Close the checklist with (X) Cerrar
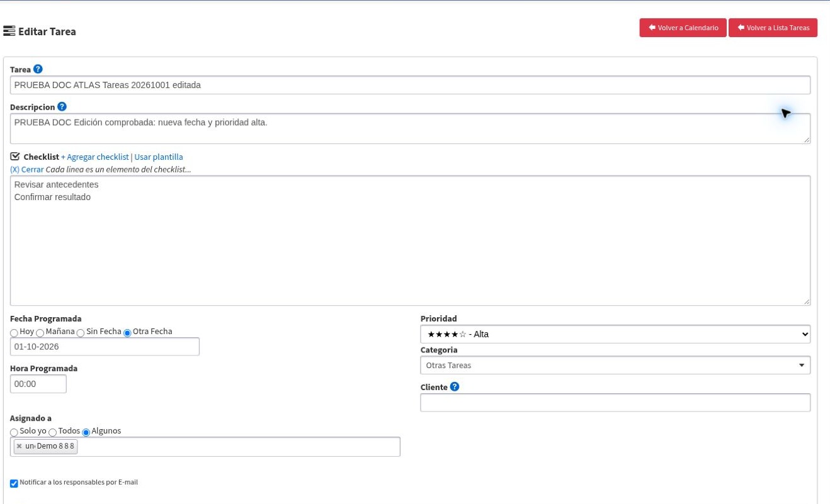 click(27, 170)
